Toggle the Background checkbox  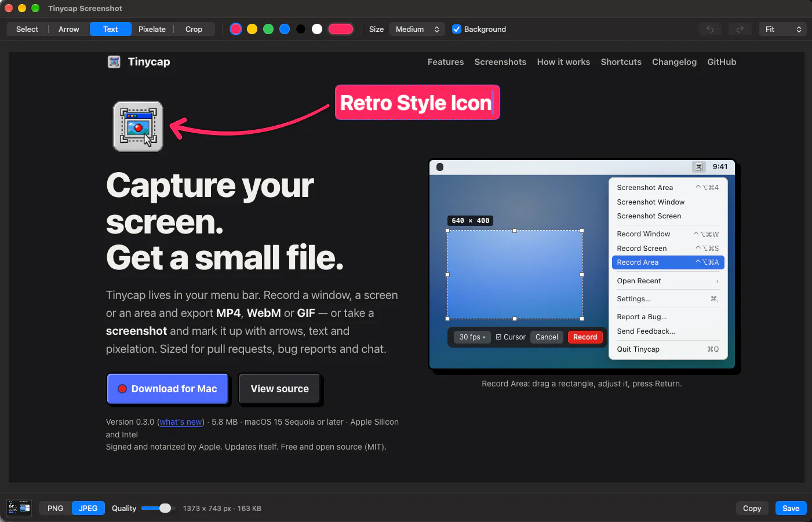(x=457, y=29)
